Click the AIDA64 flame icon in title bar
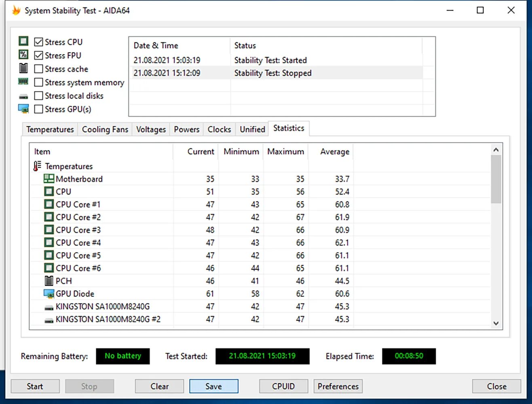 (x=16, y=11)
